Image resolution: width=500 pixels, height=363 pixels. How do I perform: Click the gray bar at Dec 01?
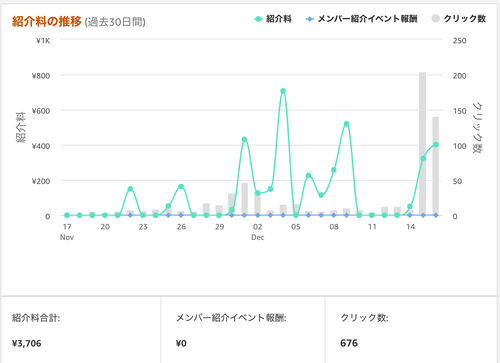[x=245, y=199]
